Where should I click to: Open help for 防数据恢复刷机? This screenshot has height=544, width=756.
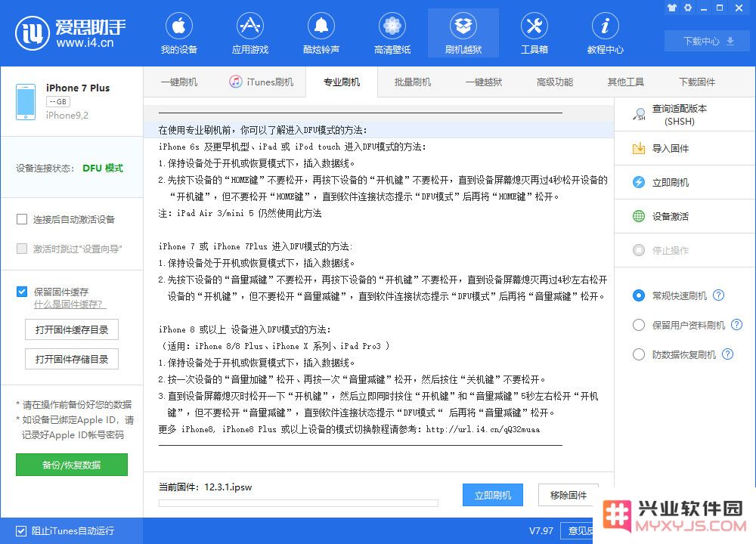click(x=727, y=354)
